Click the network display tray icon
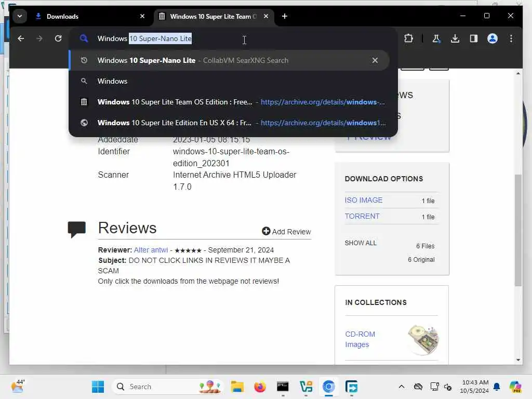Screen dimensions: 532x399 [x=434, y=387]
